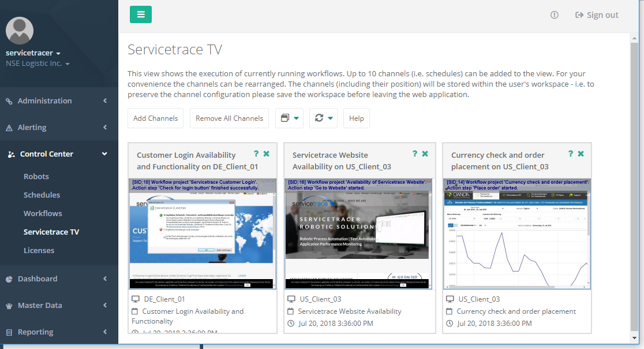Remove Servicetrace Website Availability channel
The image size is (644, 349).
(x=425, y=153)
